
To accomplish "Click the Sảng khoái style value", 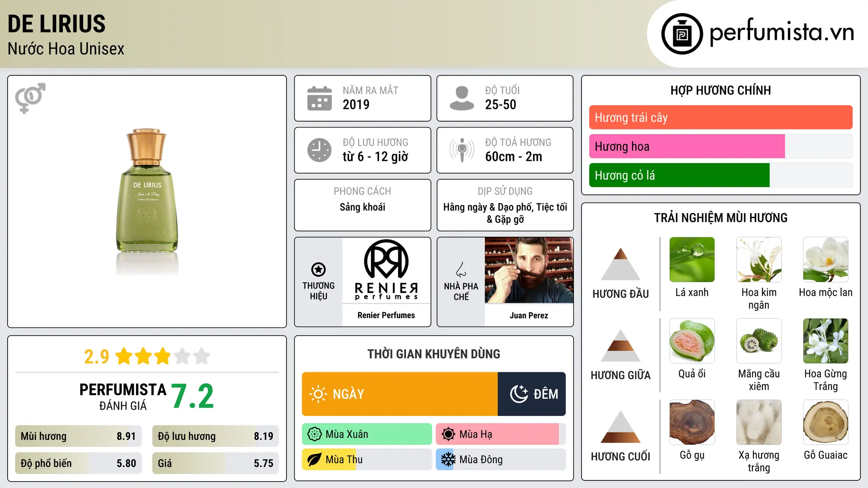I will [362, 207].
